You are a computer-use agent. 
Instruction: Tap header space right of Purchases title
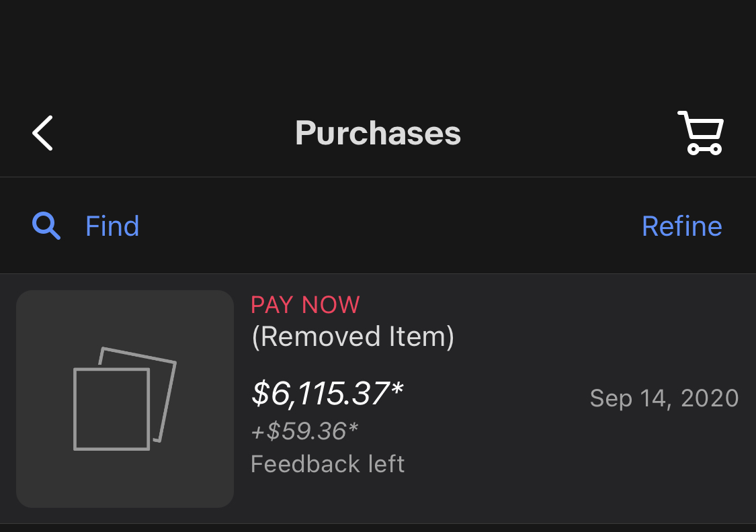pos(571,133)
